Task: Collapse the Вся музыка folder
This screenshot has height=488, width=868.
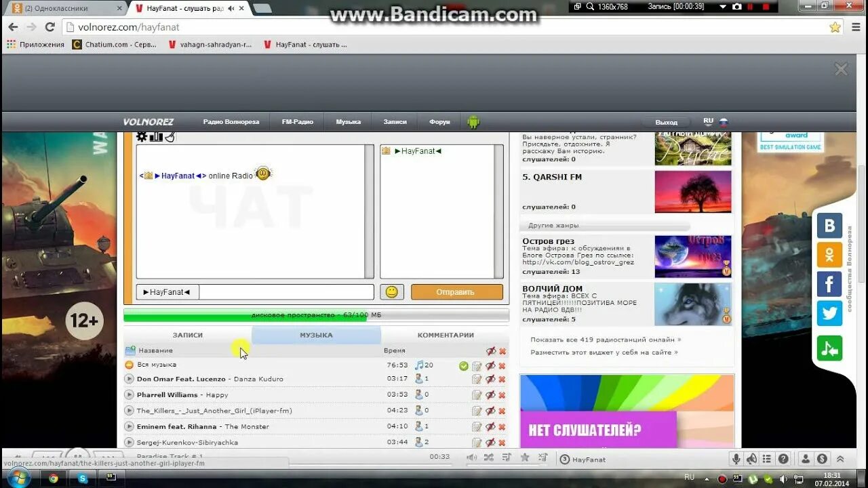Action: tap(129, 365)
